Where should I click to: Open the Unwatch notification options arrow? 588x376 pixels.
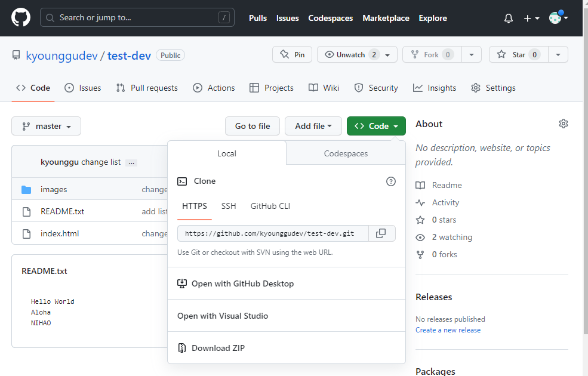(387, 55)
